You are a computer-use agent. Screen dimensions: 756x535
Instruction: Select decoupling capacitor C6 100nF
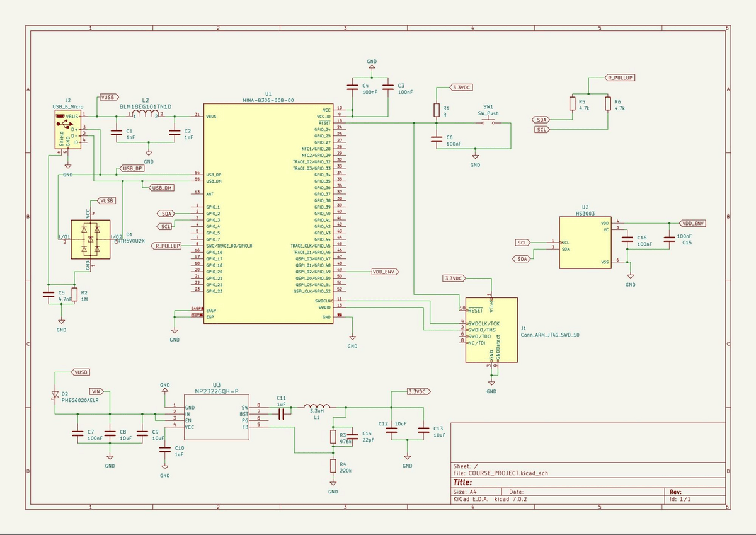coord(438,140)
